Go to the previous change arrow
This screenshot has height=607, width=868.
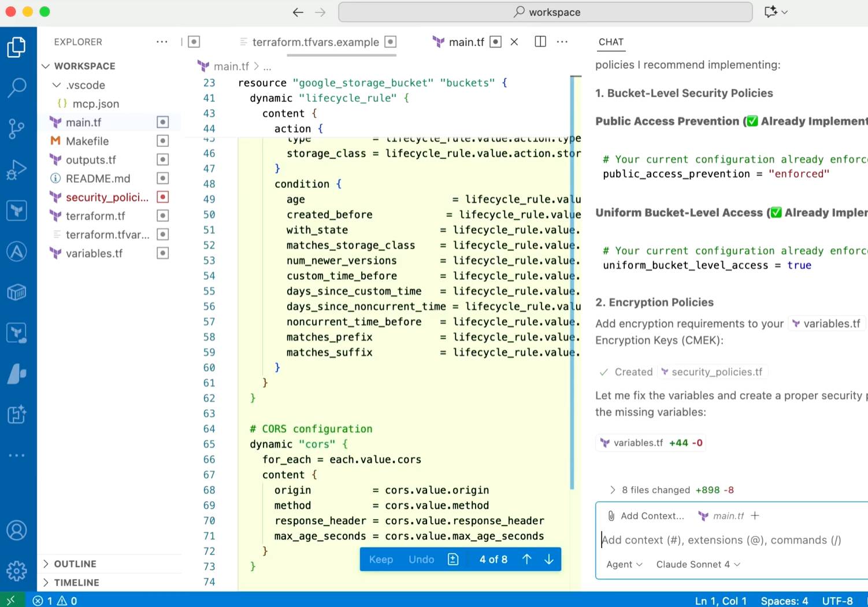tap(526, 559)
